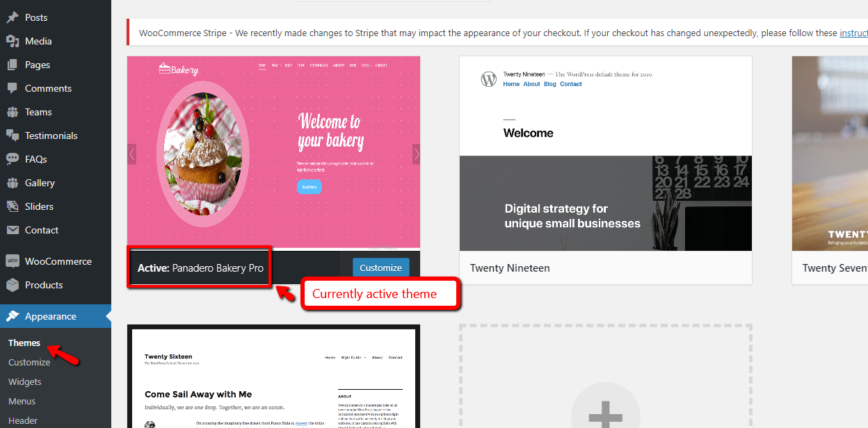This screenshot has height=428, width=868.
Task: Click the Testimonials icon in sidebar
Action: (13, 135)
